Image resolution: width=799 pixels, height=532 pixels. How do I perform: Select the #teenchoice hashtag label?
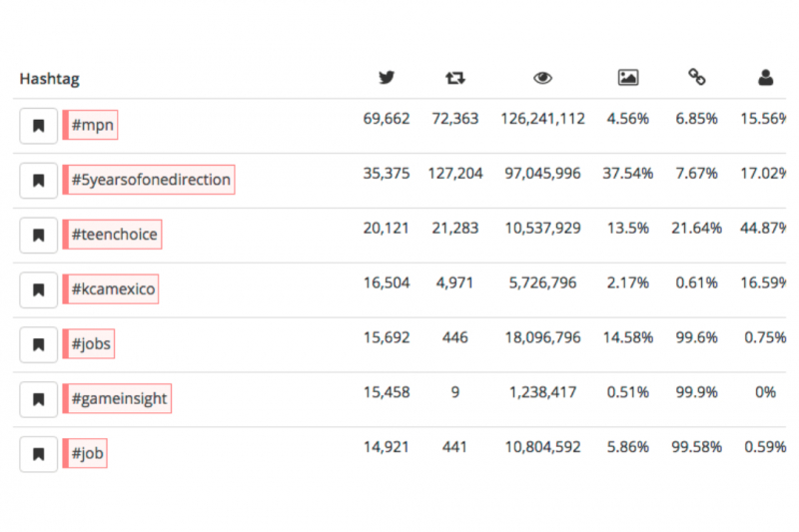coord(112,235)
